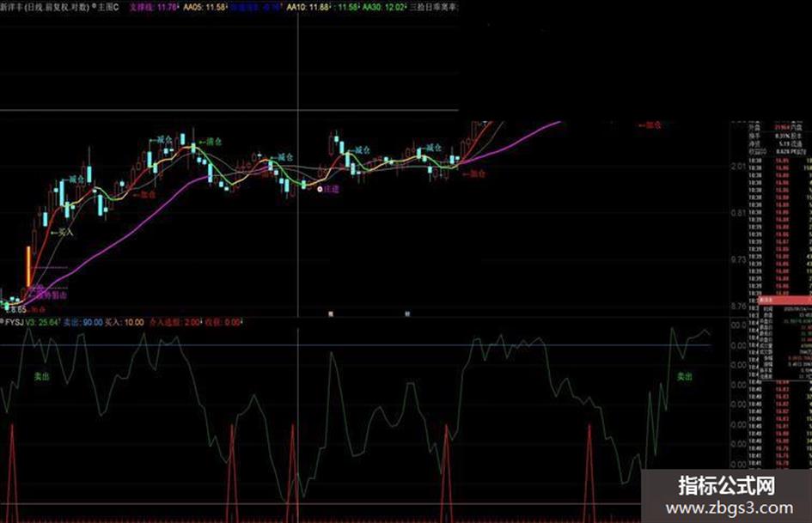Click the V3: 25.64 indicator value

43,322
